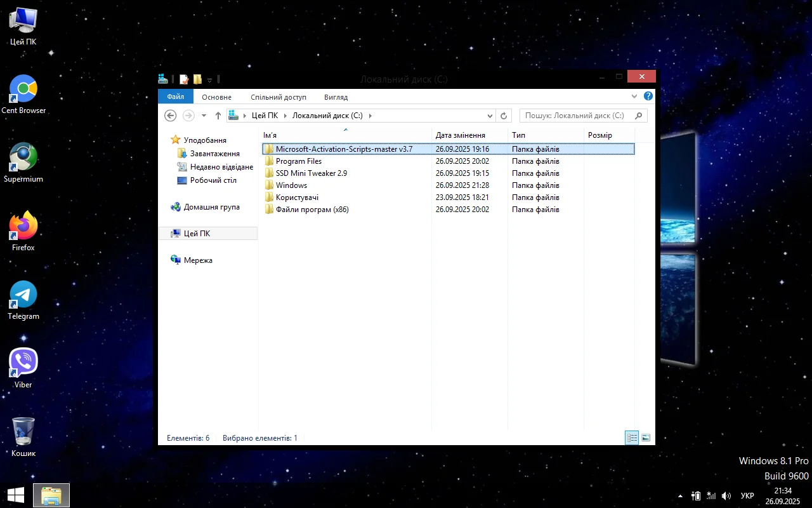Switch to the large thumbnails view
812x508 pixels.
point(646,438)
